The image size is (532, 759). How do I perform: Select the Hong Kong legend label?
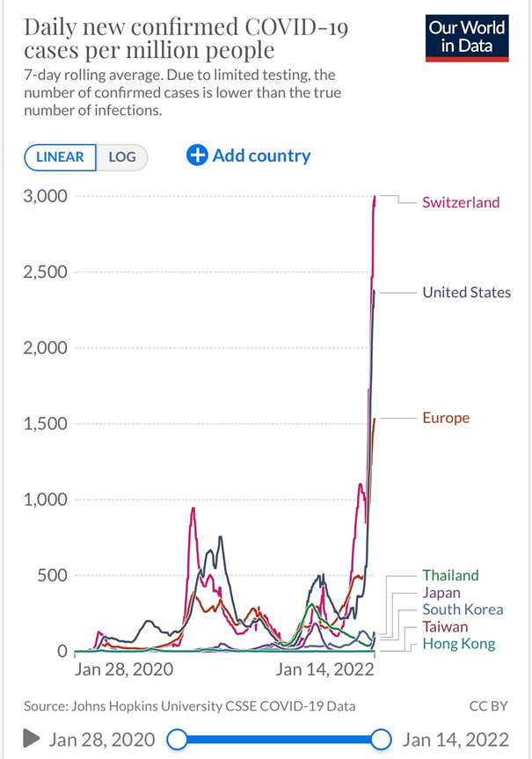(x=458, y=644)
